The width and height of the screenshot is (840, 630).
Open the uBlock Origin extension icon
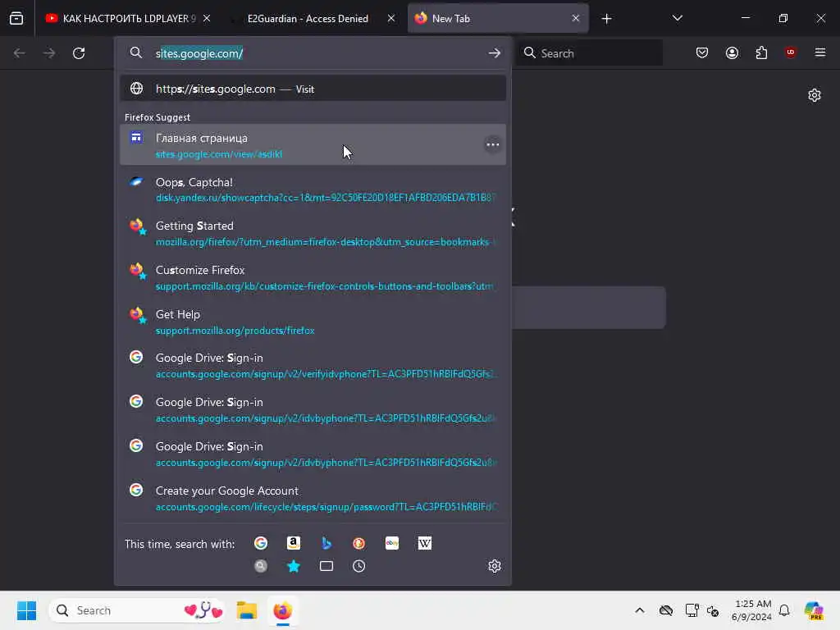pos(790,52)
